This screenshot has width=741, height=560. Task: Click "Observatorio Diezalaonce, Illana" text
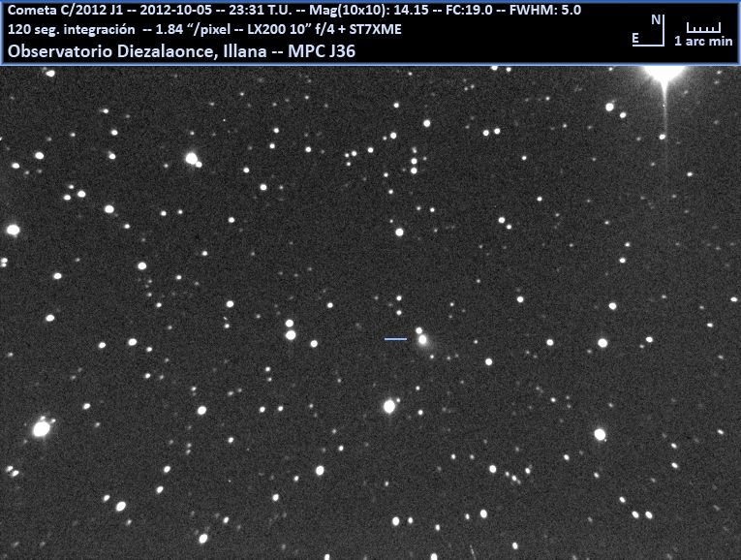(x=137, y=51)
